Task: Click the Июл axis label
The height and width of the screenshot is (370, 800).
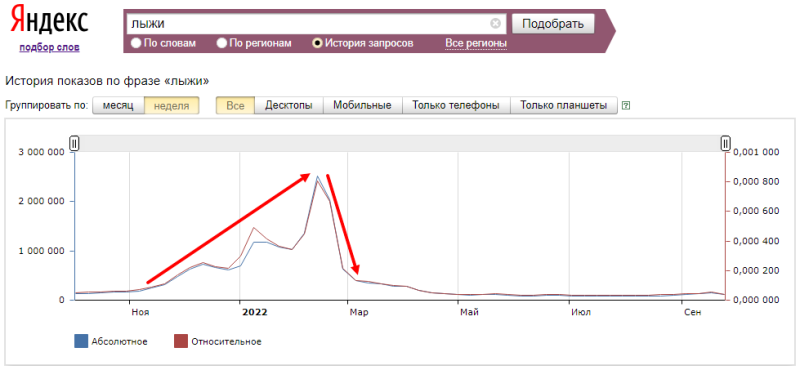Action: [x=581, y=312]
